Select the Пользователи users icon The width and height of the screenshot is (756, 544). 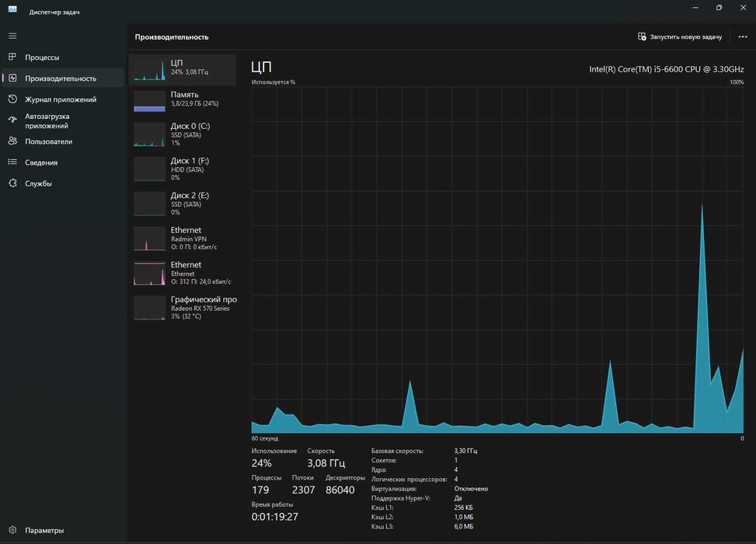click(x=12, y=141)
